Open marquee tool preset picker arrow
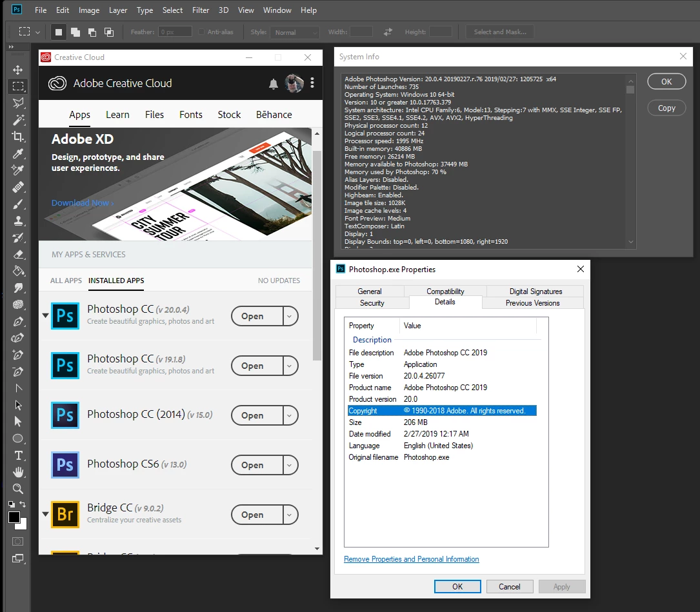The height and width of the screenshot is (612, 700). 37,32
